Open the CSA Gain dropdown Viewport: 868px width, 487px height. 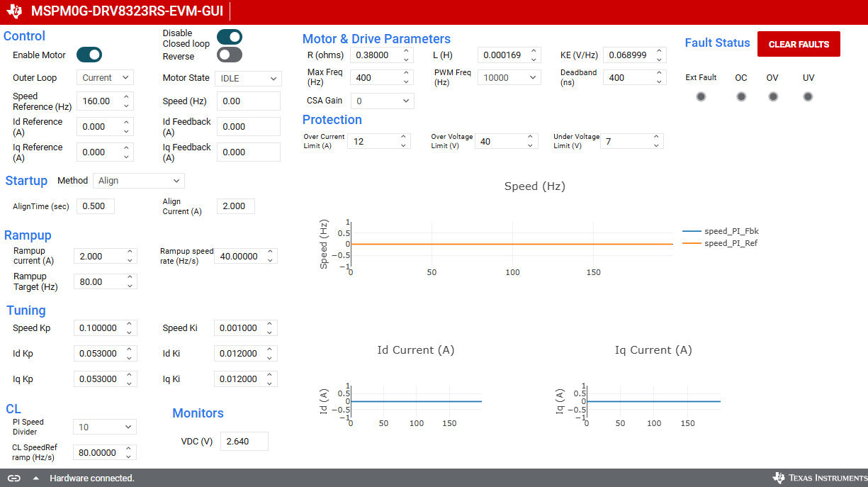tap(382, 101)
